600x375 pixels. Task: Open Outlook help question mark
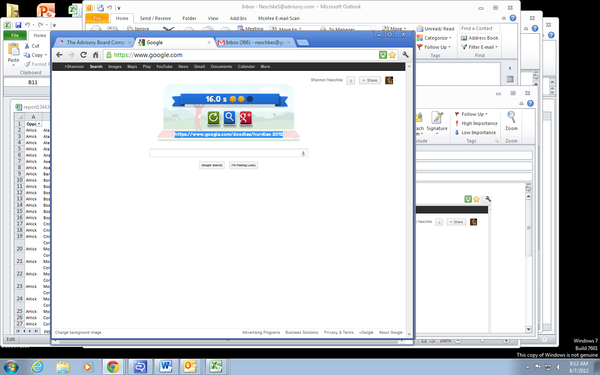[x=513, y=18]
